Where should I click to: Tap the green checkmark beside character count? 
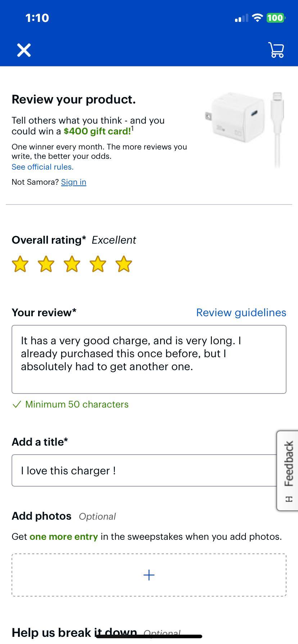point(17,404)
